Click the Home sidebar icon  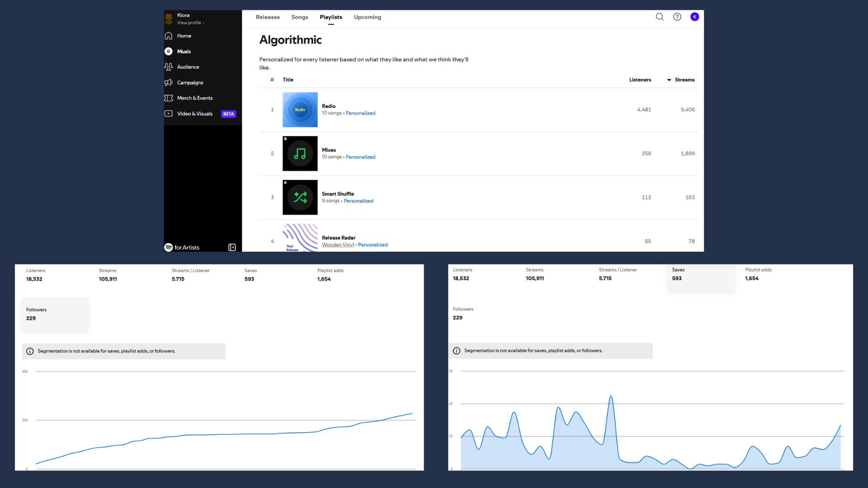click(x=169, y=36)
